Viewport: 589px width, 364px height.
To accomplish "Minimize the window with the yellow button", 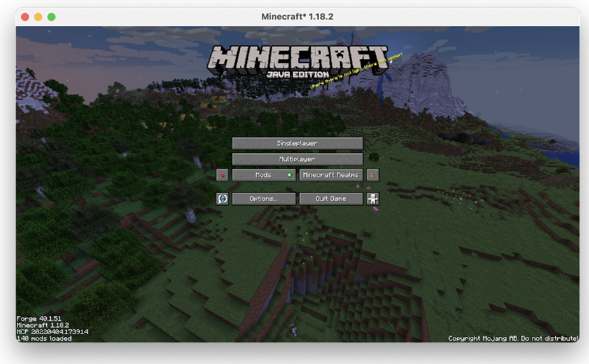I will tap(38, 17).
